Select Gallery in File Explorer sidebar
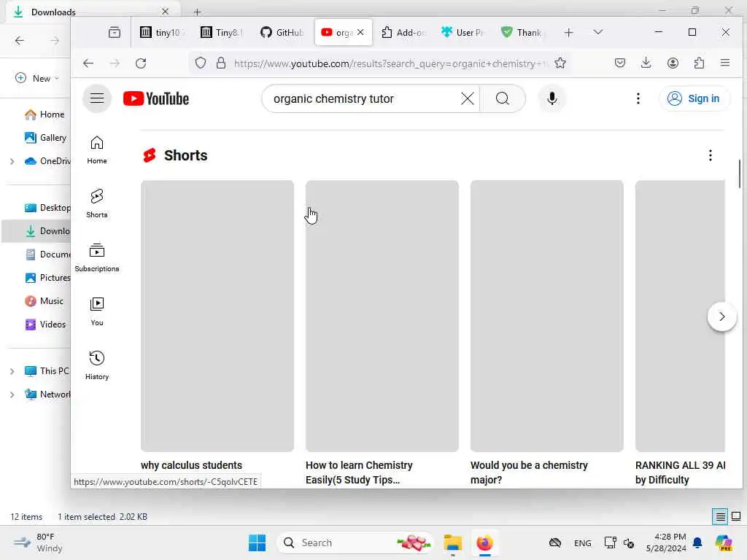Screen dimensions: 747x560 pyautogui.click(x=46, y=138)
